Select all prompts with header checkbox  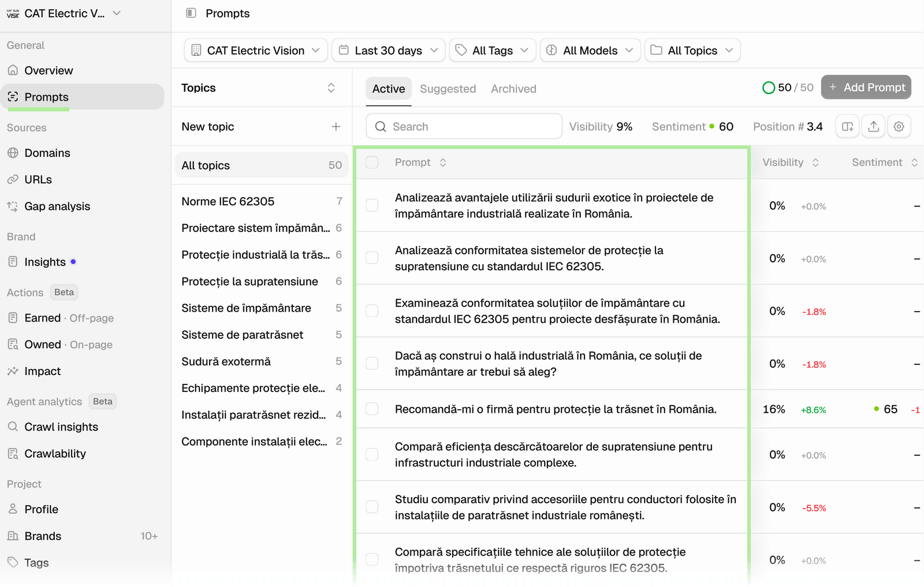(372, 162)
